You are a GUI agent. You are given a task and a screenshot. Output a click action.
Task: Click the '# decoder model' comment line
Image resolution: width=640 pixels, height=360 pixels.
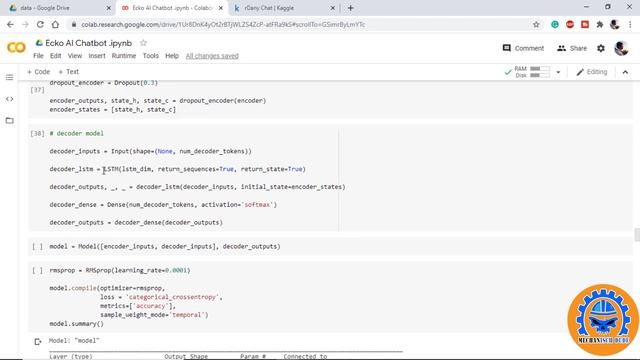76,133
